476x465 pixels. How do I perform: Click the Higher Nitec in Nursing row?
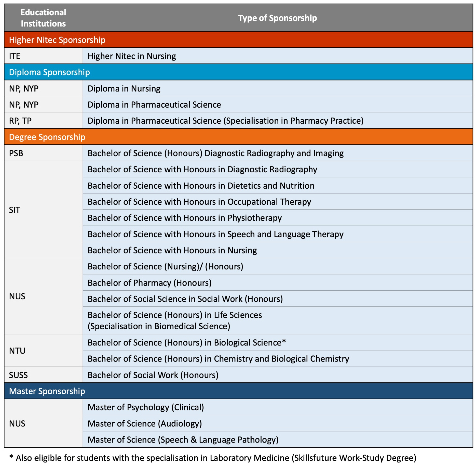132,56
